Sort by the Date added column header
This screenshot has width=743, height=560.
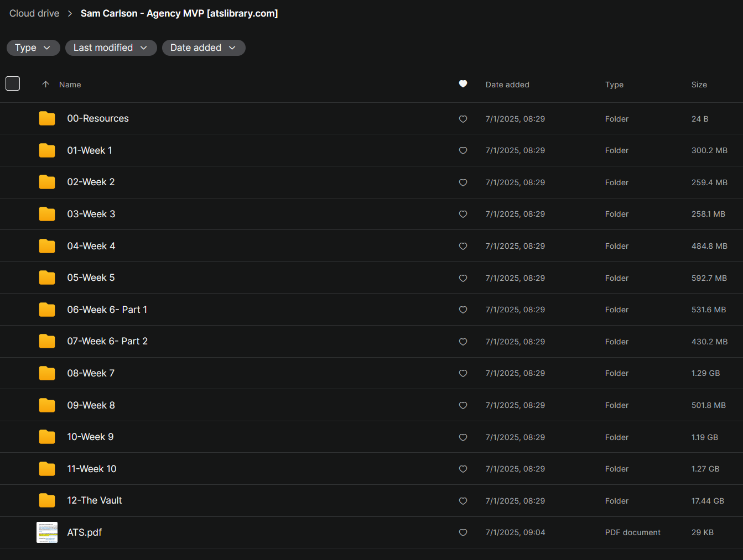pos(507,85)
